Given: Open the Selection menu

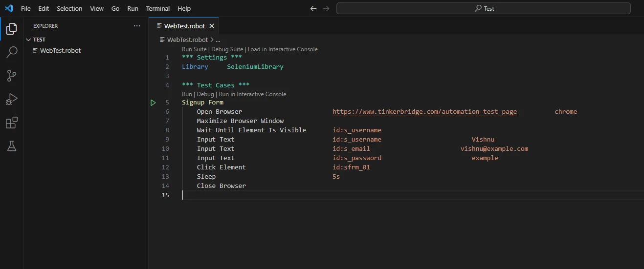Looking at the screenshot, I should point(69,8).
